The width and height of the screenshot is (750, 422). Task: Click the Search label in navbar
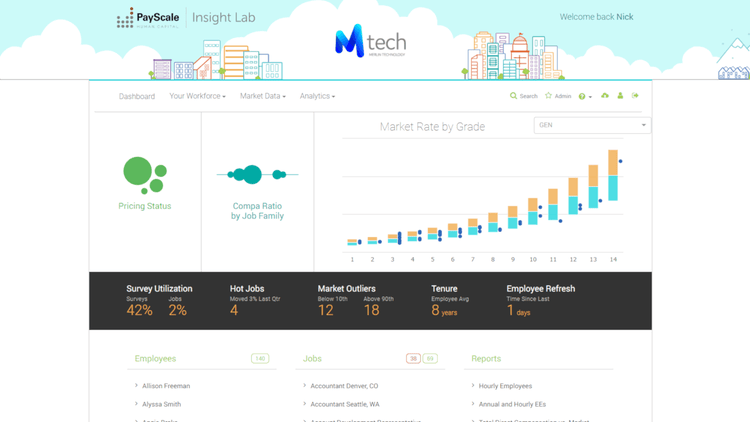(x=529, y=96)
